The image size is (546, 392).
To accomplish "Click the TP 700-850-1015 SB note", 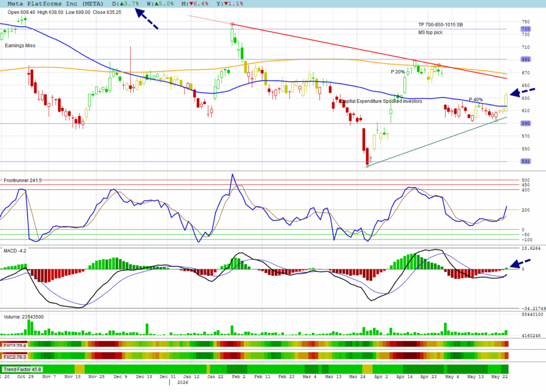I will point(440,25).
